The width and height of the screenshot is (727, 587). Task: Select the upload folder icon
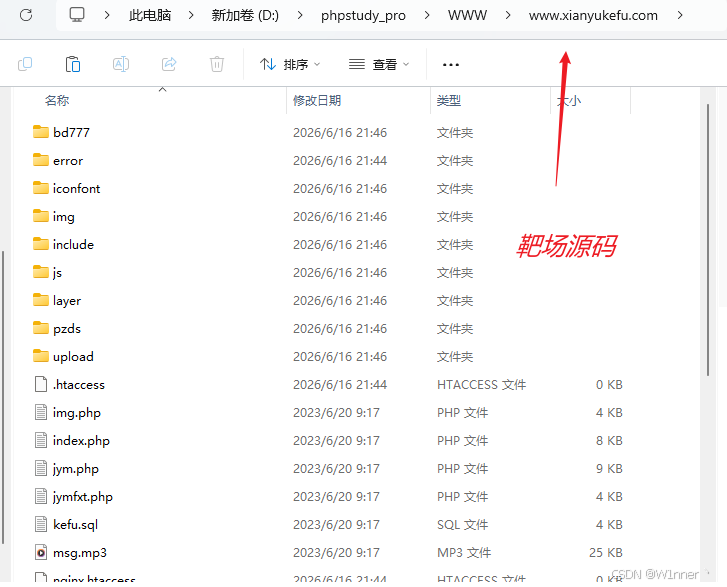41,356
